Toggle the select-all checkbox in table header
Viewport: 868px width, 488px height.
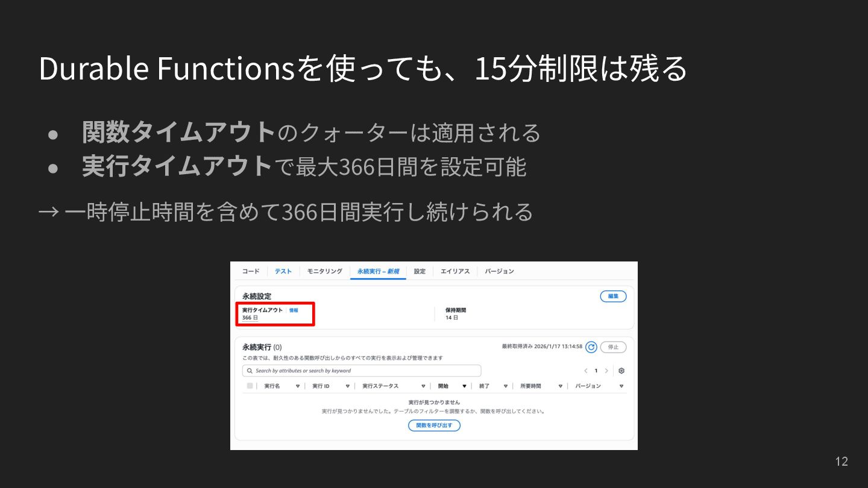(250, 386)
